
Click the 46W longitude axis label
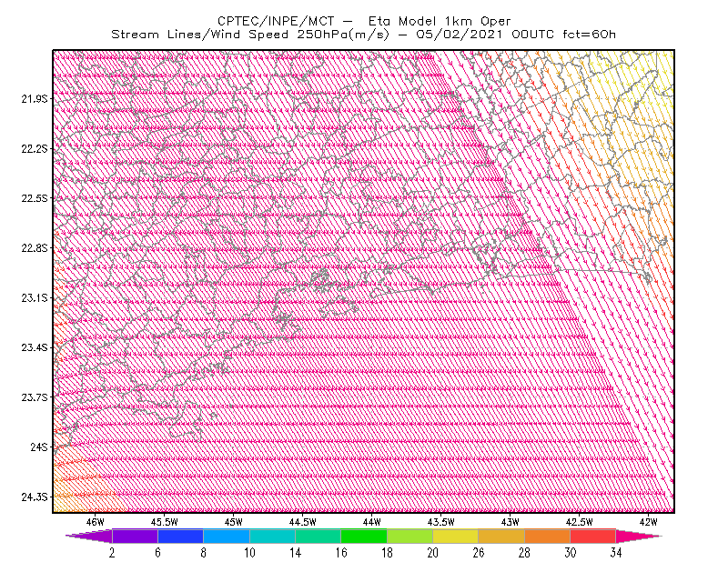coord(96,522)
